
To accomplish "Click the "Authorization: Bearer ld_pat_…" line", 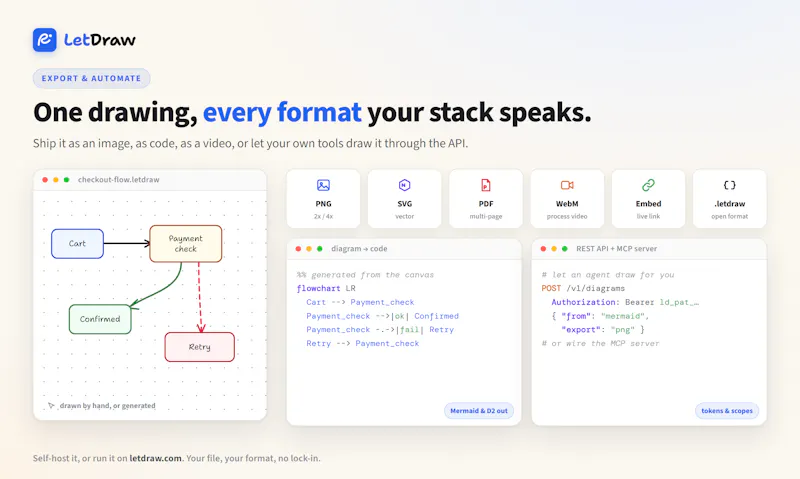I will [x=625, y=302].
